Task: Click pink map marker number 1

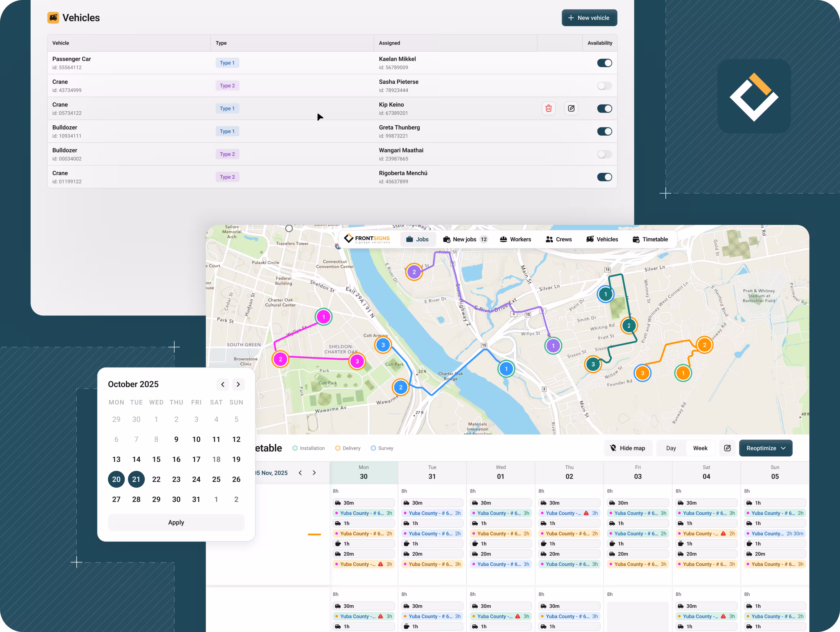Action: pyautogui.click(x=324, y=317)
